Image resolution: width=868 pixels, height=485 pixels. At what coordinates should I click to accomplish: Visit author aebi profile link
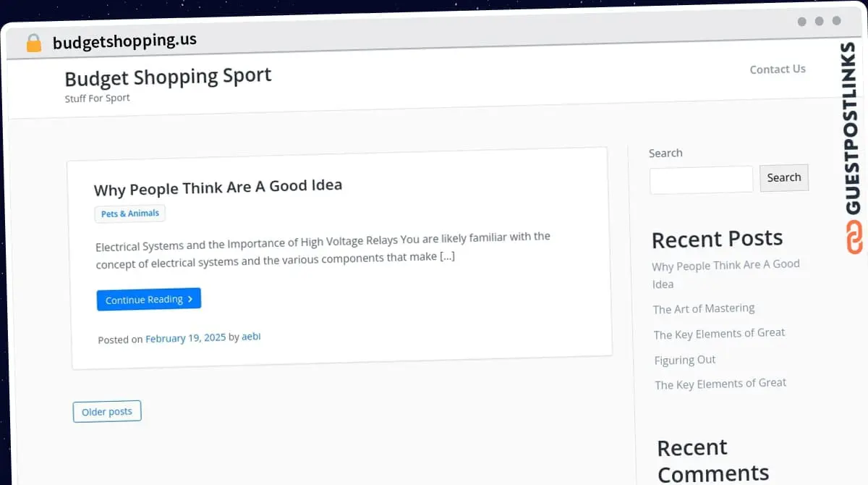tap(251, 337)
